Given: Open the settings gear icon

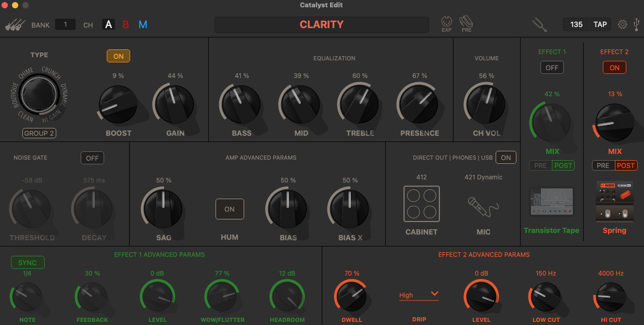Looking at the screenshot, I should (x=623, y=24).
